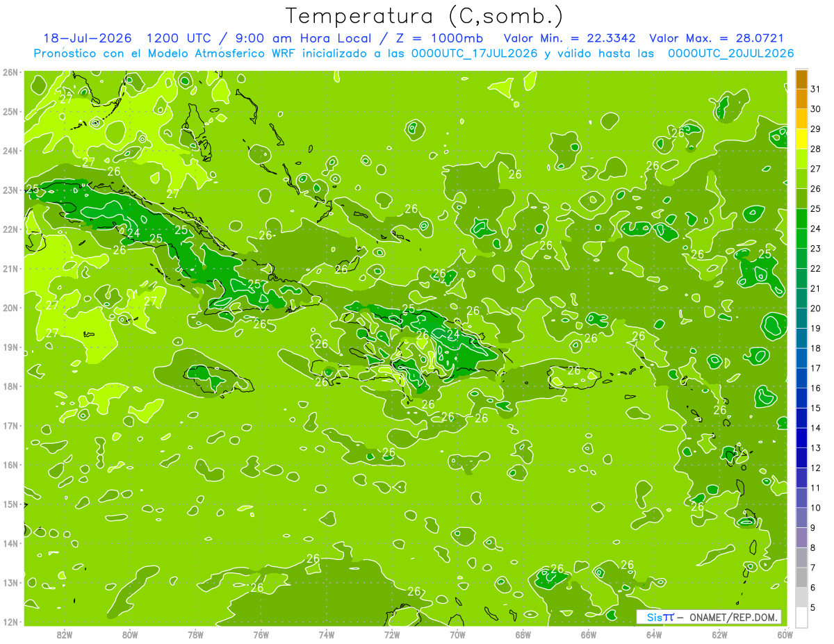The height and width of the screenshot is (644, 834).
Task: Click the color bar label "14"
Action: [x=816, y=428]
